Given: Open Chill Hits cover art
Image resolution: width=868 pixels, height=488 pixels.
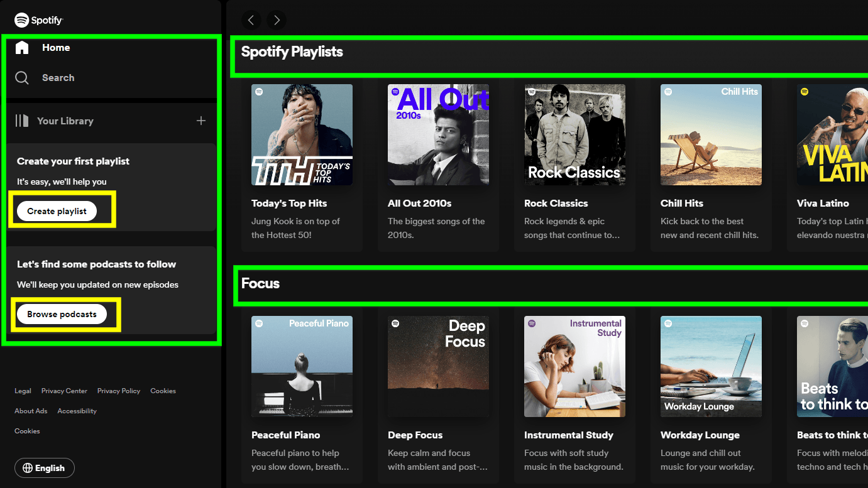Looking at the screenshot, I should tap(711, 135).
